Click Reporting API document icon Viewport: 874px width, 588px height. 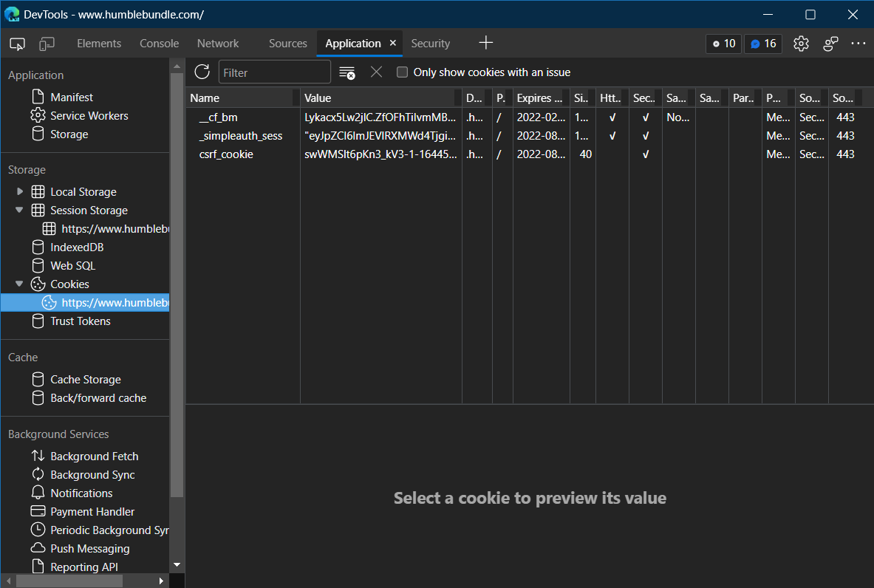pos(38,566)
